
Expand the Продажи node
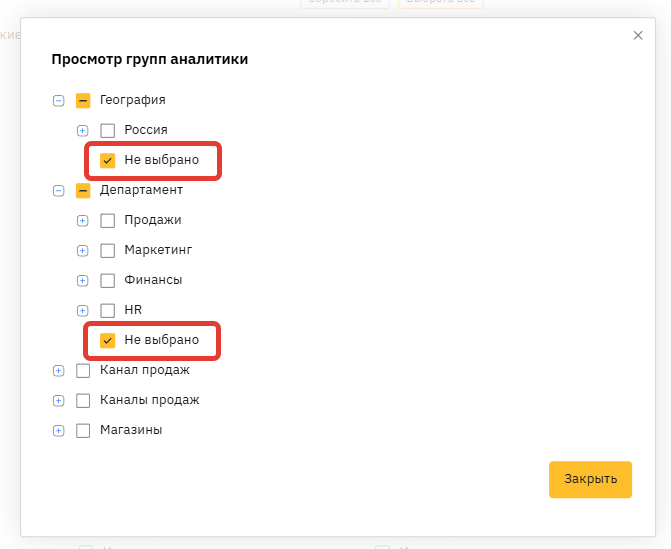83,220
